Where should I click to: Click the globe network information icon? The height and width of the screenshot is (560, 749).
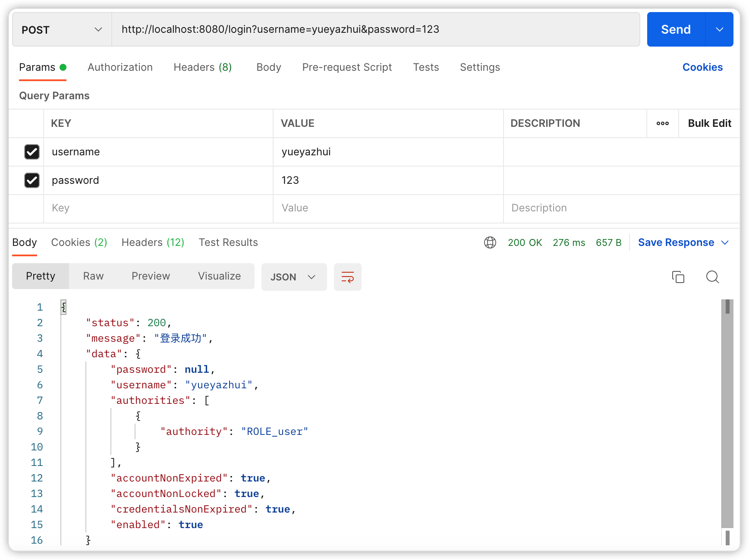tap(490, 242)
